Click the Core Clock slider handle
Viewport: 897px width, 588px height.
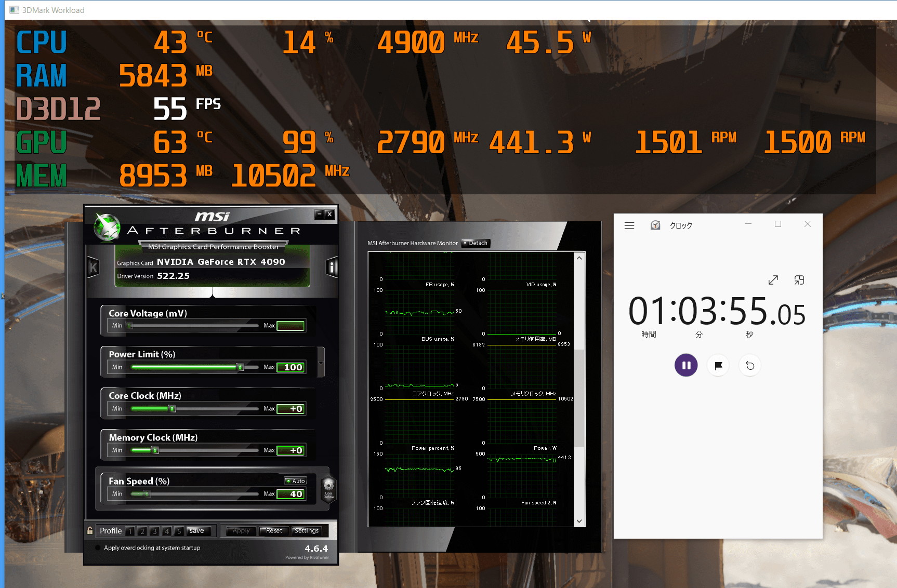coord(173,409)
